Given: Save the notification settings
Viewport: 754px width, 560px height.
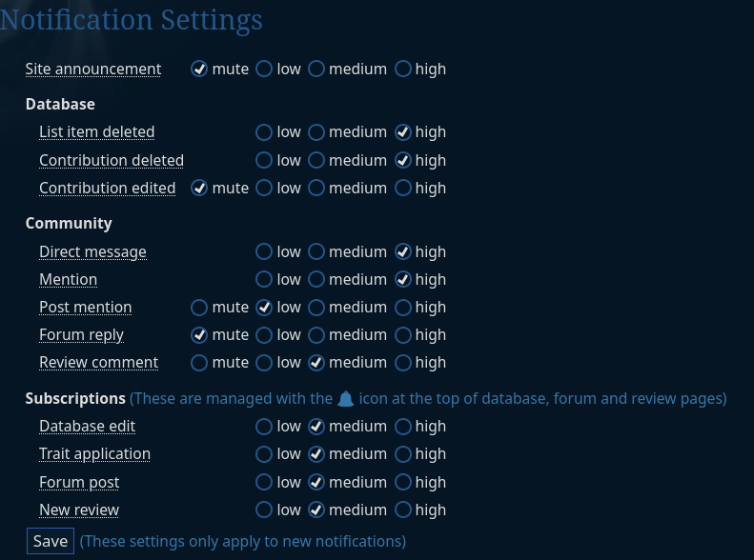Looking at the screenshot, I should [51, 541].
